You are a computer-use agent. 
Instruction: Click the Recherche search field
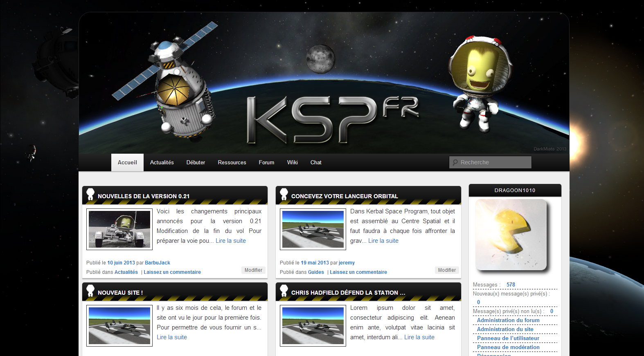click(x=490, y=162)
